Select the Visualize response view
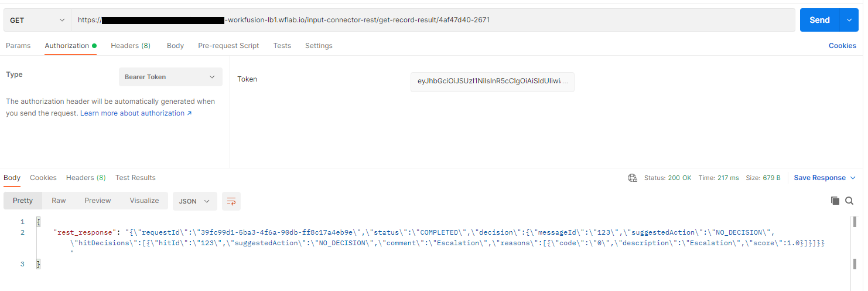 tap(144, 201)
